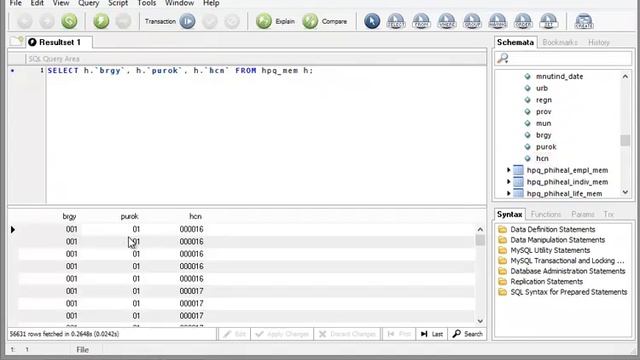640x360 pixels.
Task: Switch to the Bookmarks tab
Action: coord(560,42)
